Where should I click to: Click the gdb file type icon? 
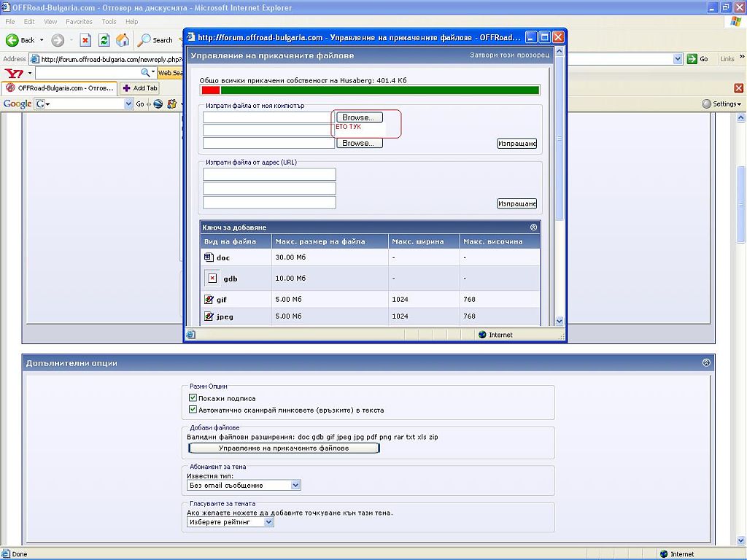212,279
